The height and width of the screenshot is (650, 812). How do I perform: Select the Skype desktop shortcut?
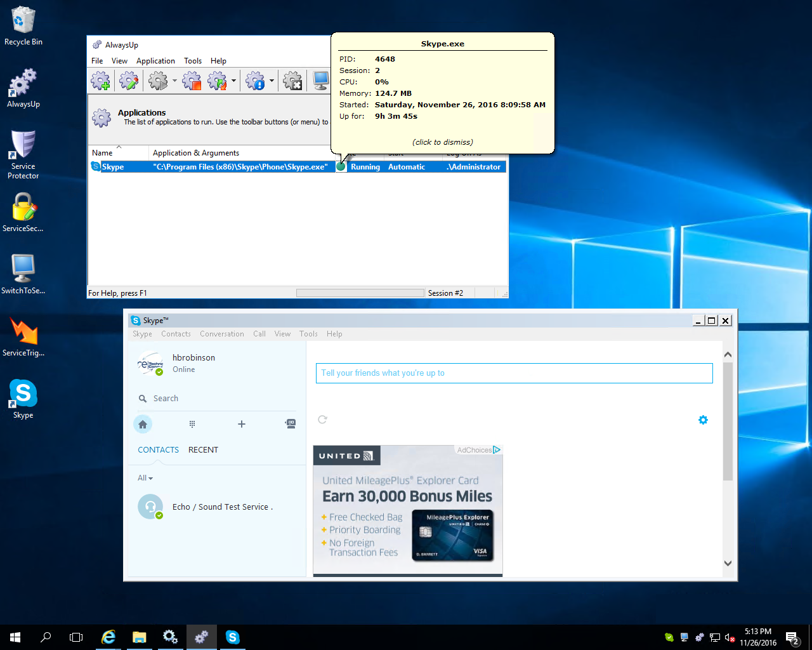coord(23,399)
